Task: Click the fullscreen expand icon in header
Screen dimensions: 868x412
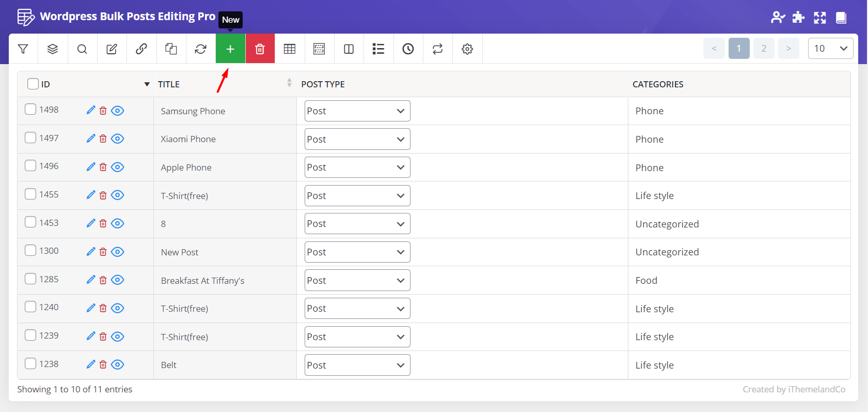Action: [x=820, y=18]
